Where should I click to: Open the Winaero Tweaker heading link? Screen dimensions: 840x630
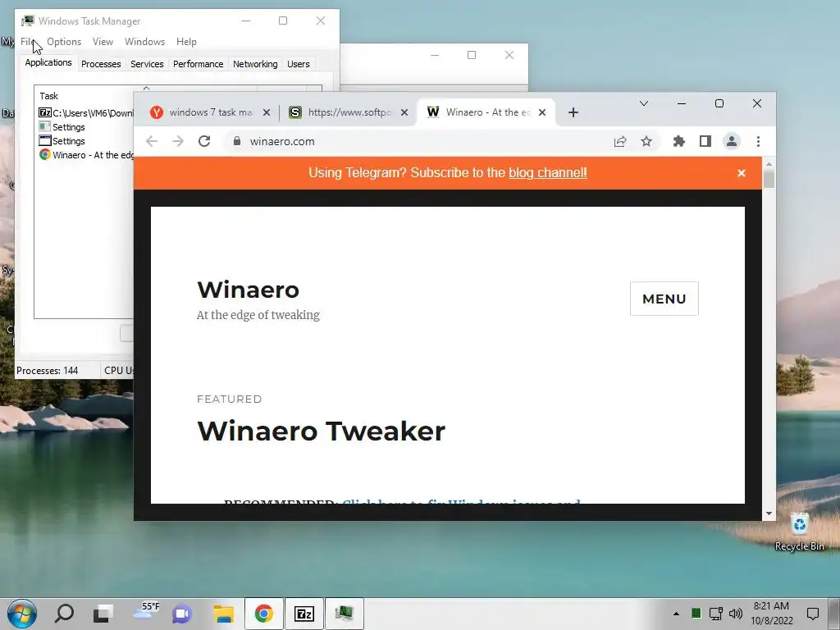[x=321, y=431]
